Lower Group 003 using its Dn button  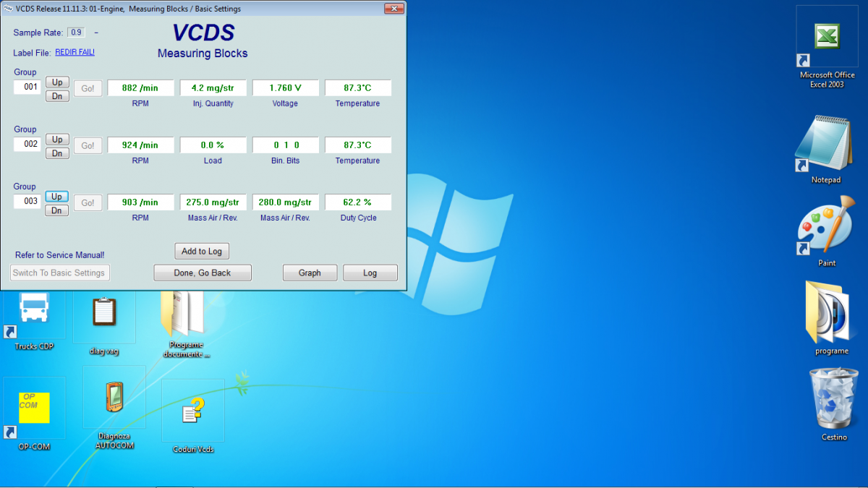tap(57, 210)
